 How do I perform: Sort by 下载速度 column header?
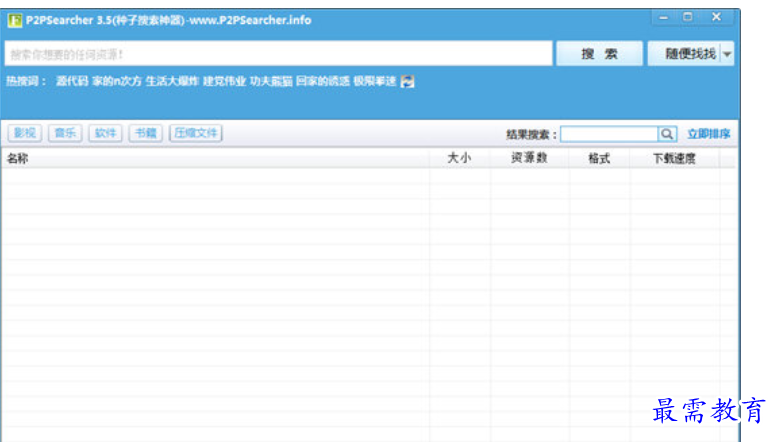[x=674, y=159]
